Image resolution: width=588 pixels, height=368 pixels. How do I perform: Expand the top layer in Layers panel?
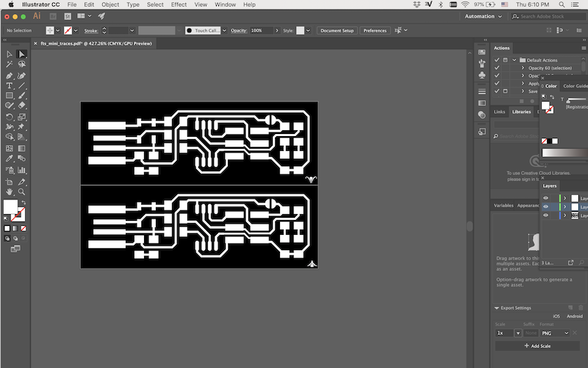564,198
